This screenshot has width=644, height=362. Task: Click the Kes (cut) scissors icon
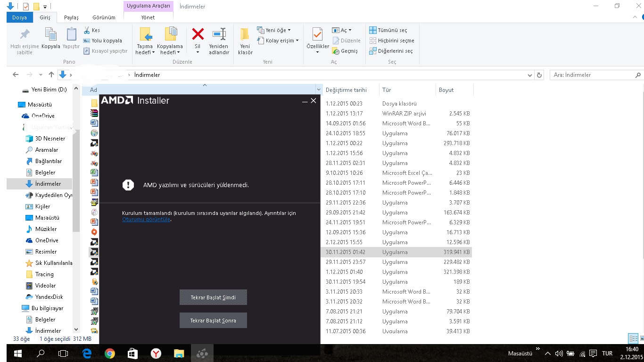coord(87,30)
